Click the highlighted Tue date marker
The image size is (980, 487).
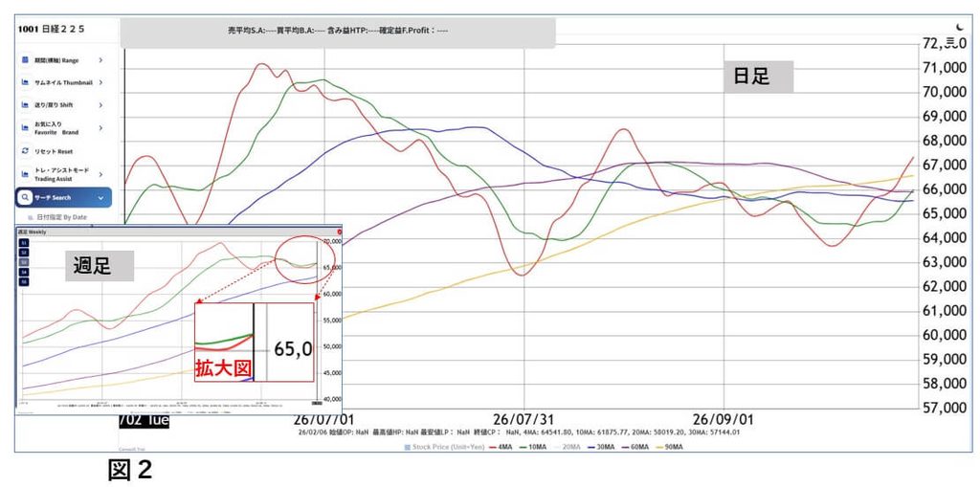(x=144, y=419)
